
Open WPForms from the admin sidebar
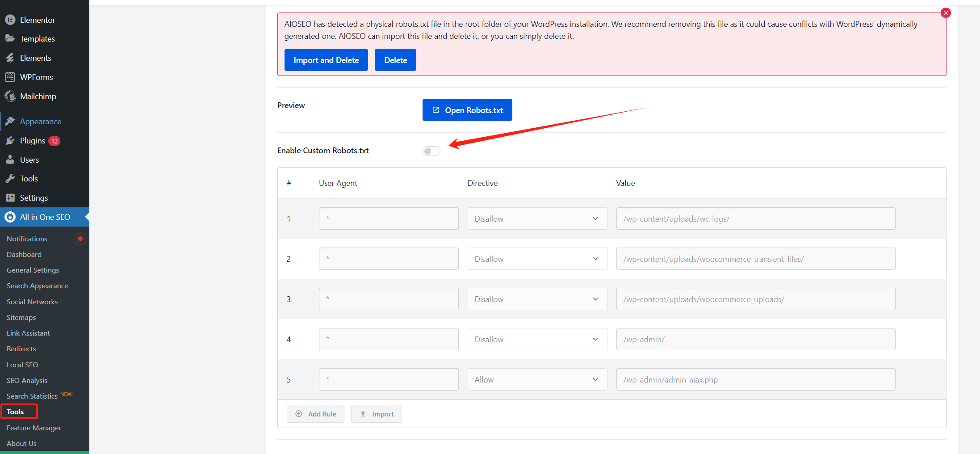(x=10, y=77)
